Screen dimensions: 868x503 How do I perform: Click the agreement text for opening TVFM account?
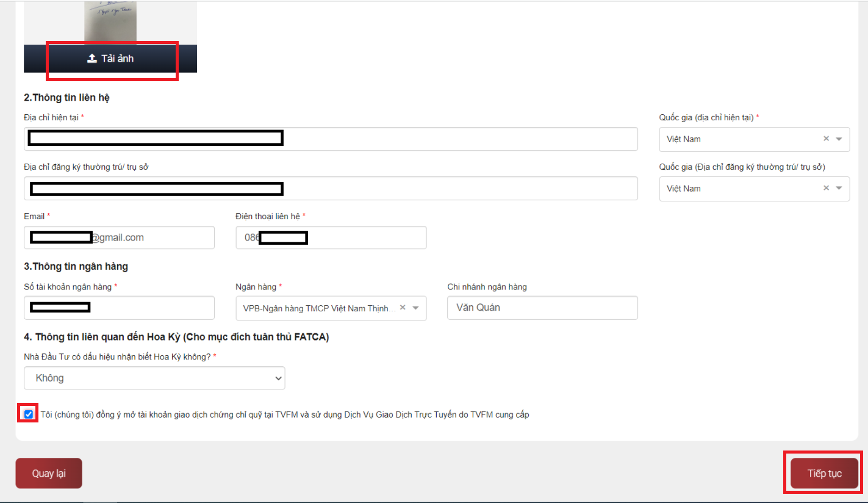pyautogui.click(x=284, y=415)
